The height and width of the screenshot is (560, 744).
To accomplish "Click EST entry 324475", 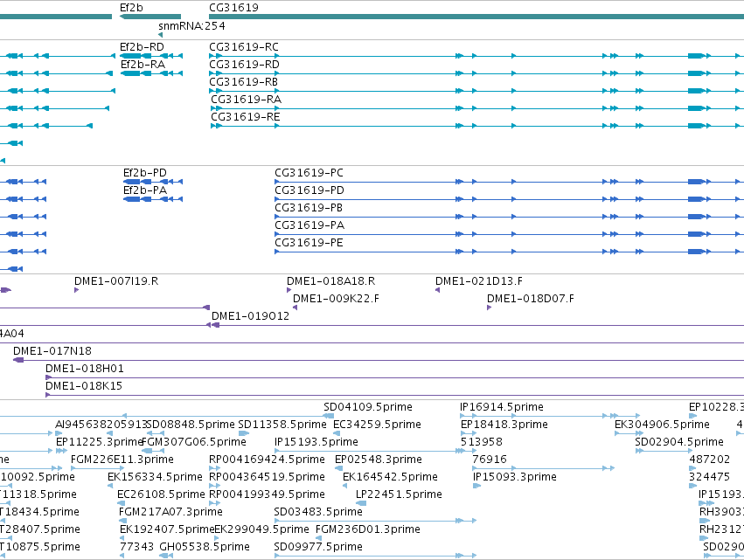I will 709,478.
